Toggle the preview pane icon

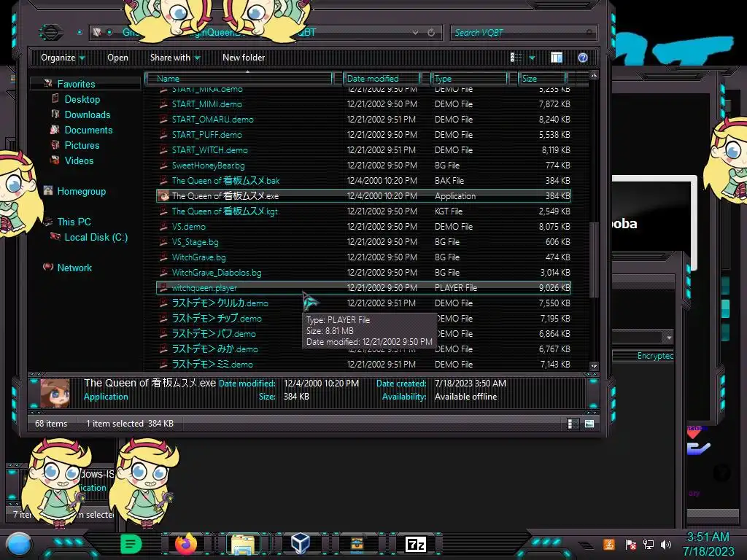coord(557,58)
